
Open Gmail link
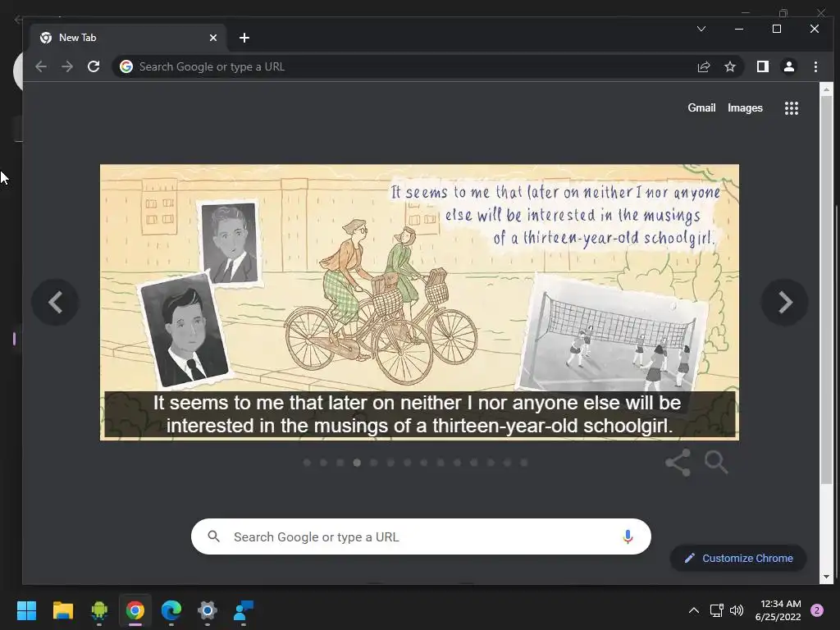coord(701,107)
